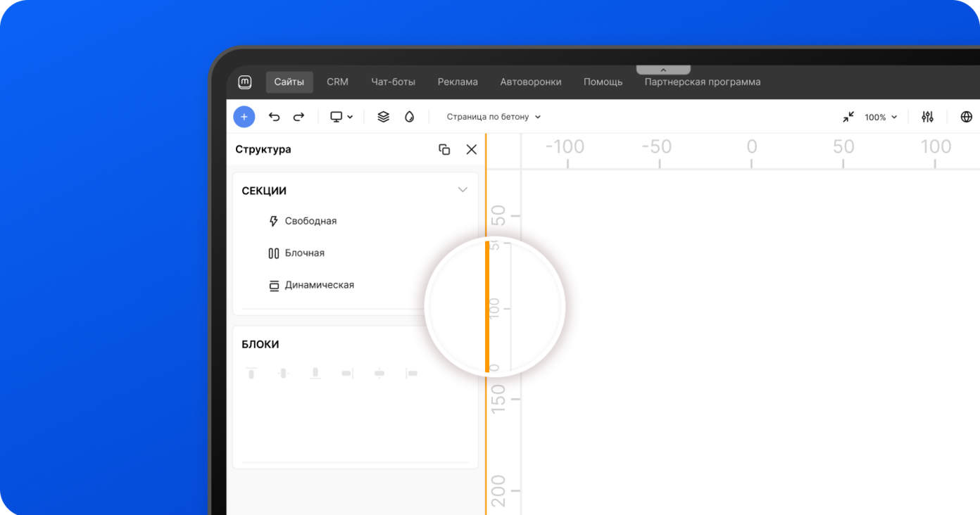
Task: Click the align right edge icon
Action: 347,373
